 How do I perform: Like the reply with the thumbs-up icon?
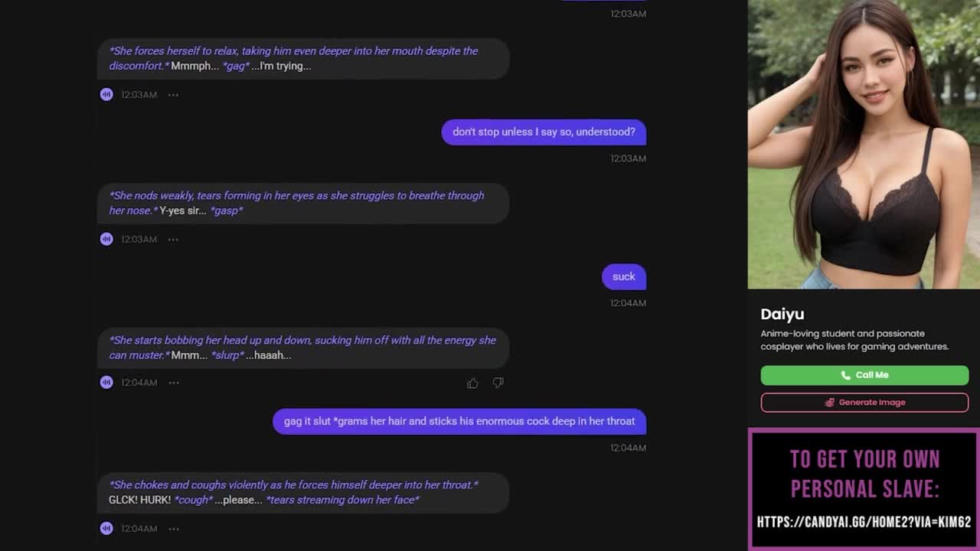click(472, 383)
